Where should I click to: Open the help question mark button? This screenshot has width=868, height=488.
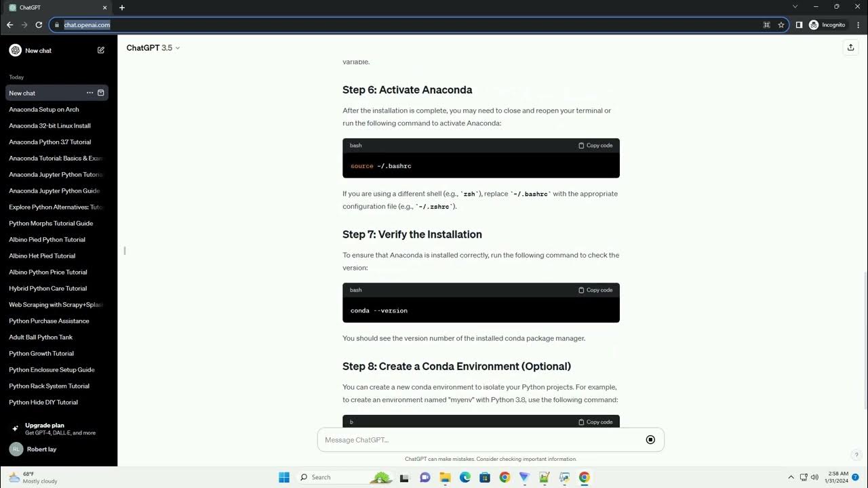pos(856,455)
